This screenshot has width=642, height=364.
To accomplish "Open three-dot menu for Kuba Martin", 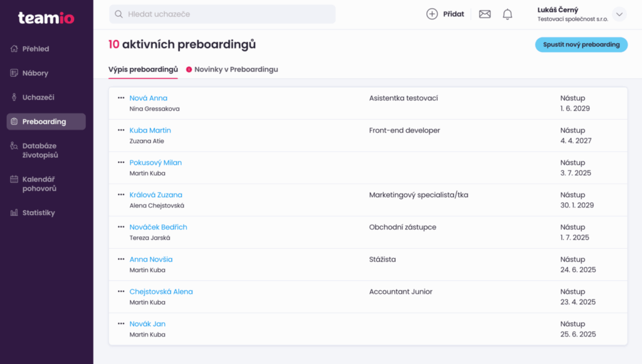I will coord(121,130).
